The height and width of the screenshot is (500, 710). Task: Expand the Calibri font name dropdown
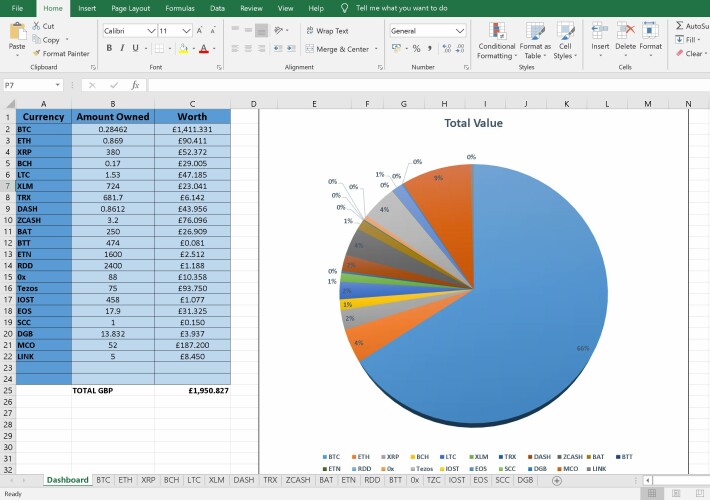[x=151, y=31]
